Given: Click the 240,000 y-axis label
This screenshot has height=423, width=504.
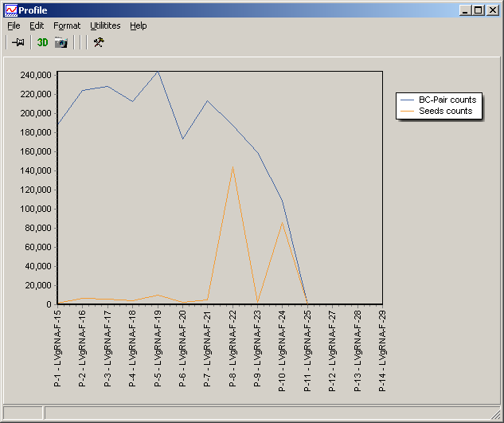Looking at the screenshot, I should pyautogui.click(x=37, y=75).
